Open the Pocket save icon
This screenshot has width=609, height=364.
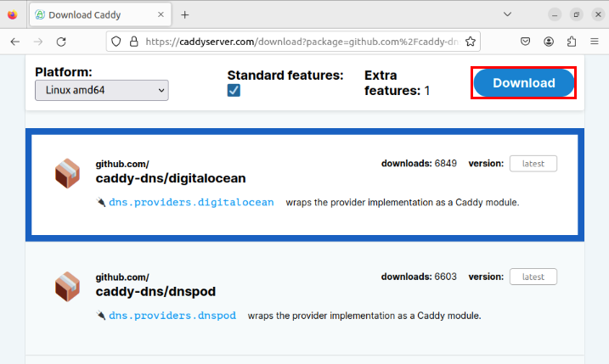pos(525,42)
